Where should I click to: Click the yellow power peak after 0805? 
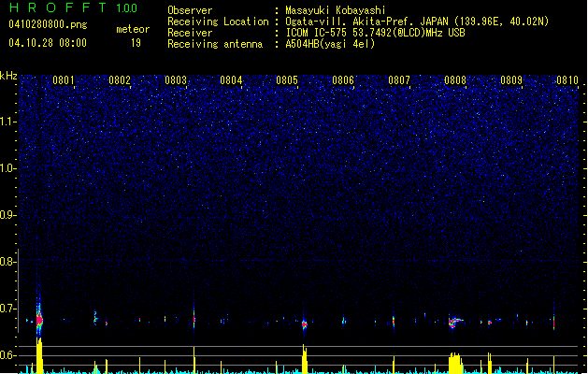pos(305,359)
